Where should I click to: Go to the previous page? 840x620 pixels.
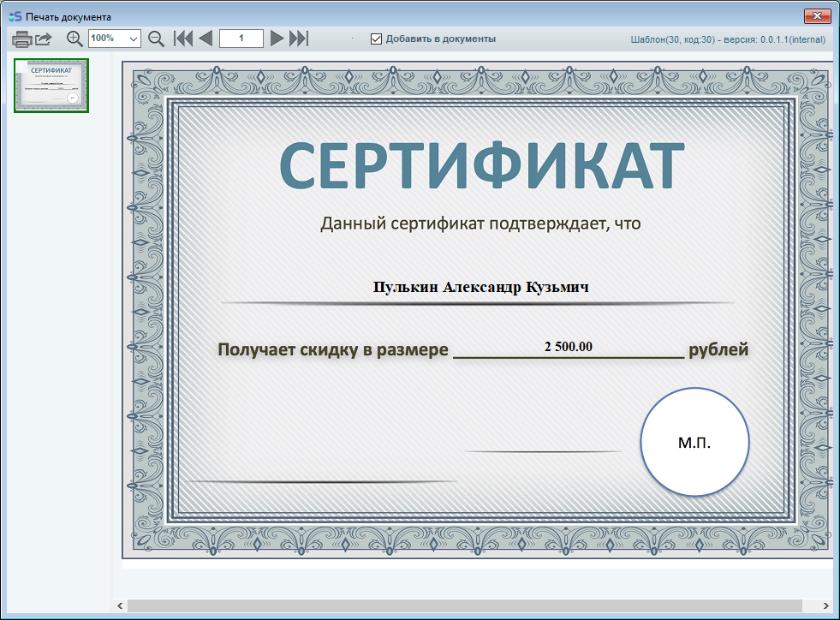206,39
